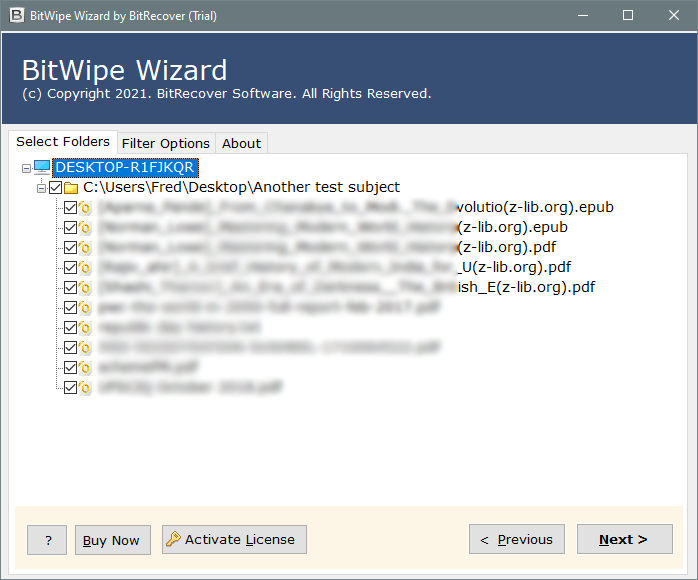Select the DESKTOP-R1FJKQR root node
The width and height of the screenshot is (698, 580).
(x=125, y=168)
